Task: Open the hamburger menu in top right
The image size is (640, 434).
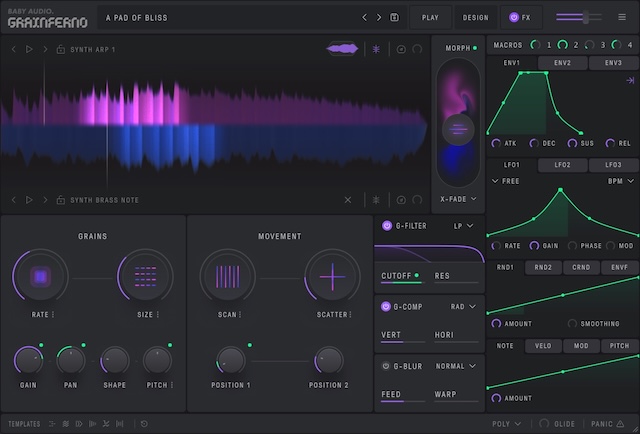Action: 622,17
